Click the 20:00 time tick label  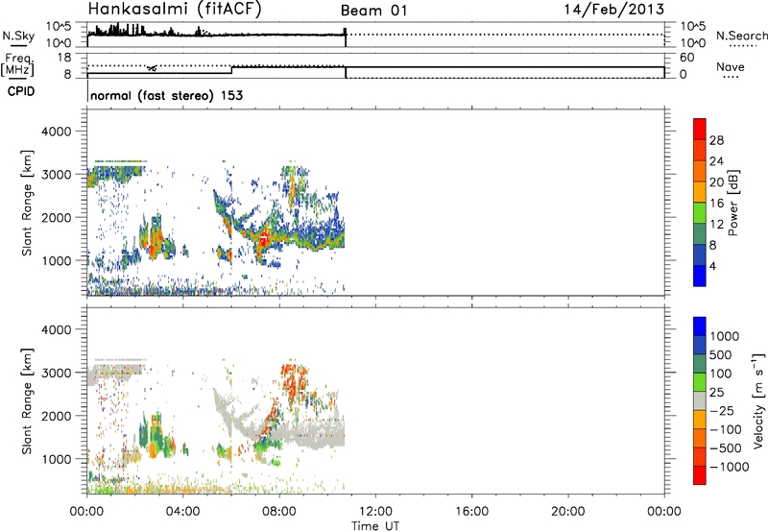568,512
